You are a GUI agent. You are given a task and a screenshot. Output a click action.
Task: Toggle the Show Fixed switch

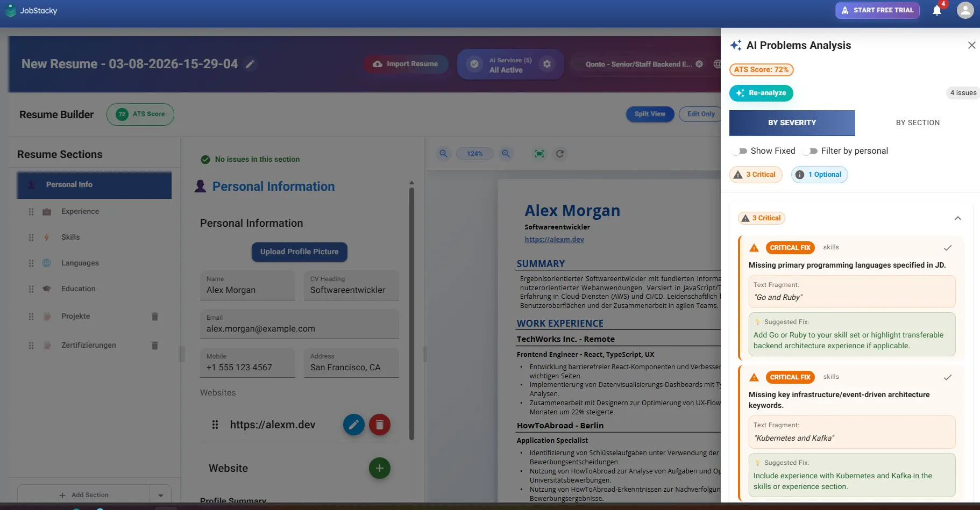point(740,151)
